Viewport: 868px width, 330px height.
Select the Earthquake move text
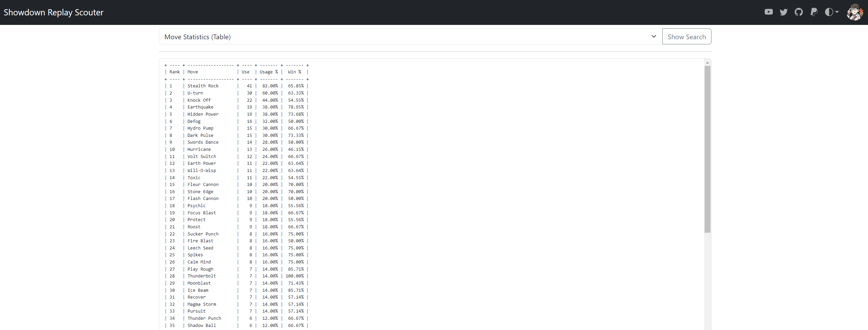click(x=200, y=107)
